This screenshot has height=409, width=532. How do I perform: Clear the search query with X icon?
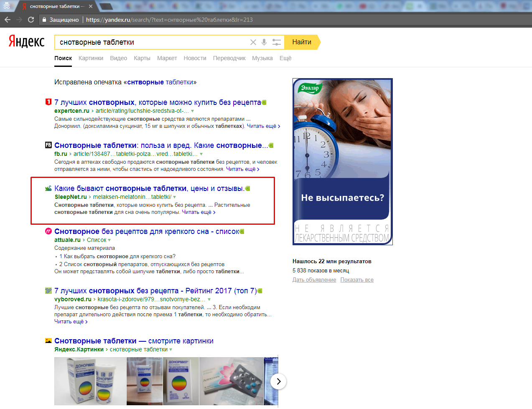pyautogui.click(x=253, y=42)
